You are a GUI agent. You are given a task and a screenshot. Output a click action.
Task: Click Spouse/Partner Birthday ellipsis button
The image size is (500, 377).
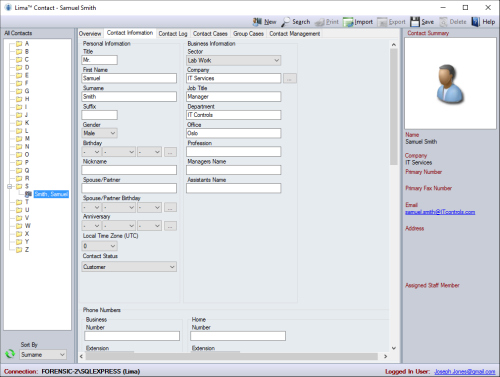click(170, 207)
